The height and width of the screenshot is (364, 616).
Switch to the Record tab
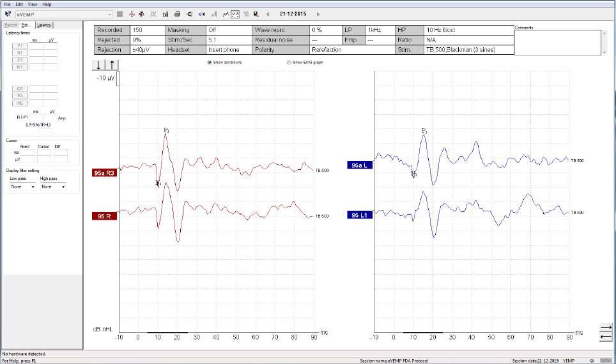pyautogui.click(x=11, y=25)
